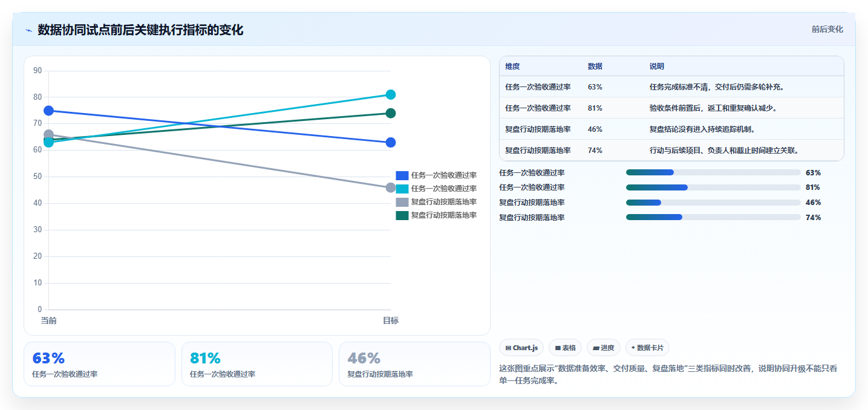Click the 数据 column header

click(x=595, y=67)
